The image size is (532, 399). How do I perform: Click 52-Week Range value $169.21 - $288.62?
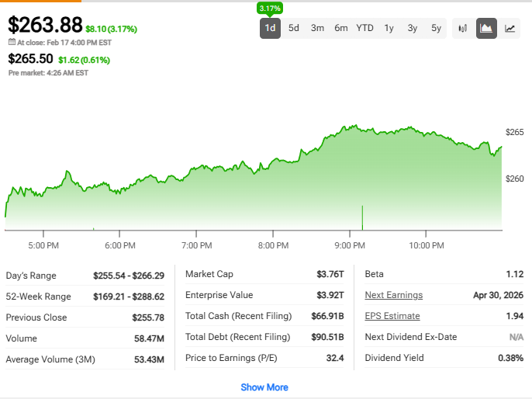pyautogui.click(x=129, y=297)
